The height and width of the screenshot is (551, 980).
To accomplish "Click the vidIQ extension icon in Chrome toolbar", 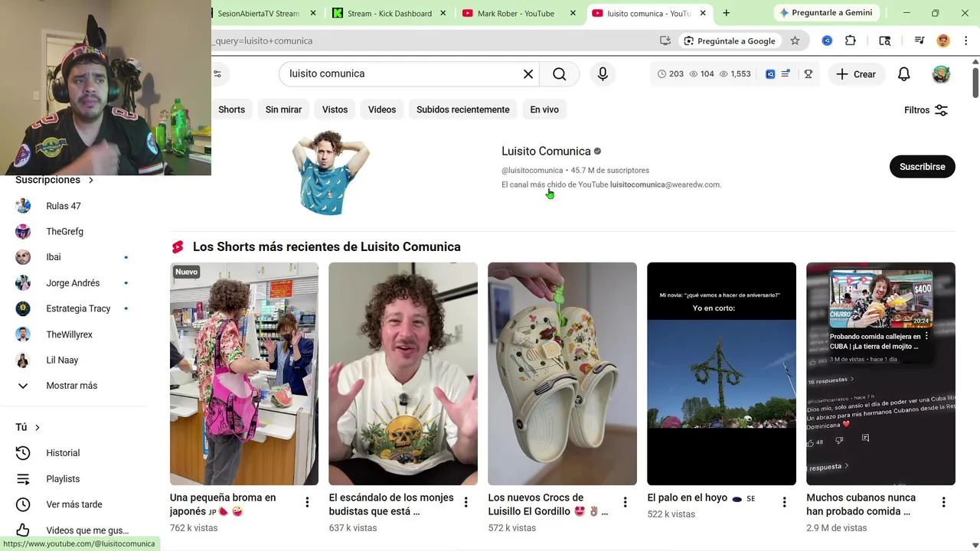I will (x=827, y=41).
